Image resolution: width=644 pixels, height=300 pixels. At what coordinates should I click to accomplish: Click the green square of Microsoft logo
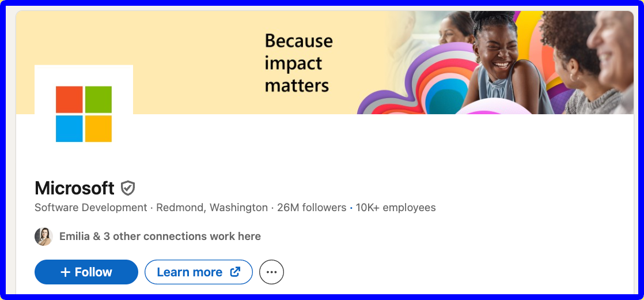coord(99,99)
